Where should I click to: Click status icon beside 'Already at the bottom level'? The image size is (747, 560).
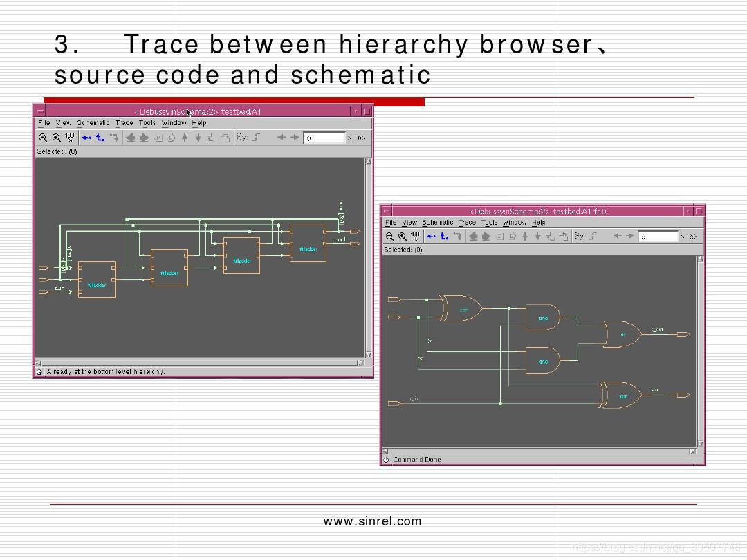click(x=39, y=372)
